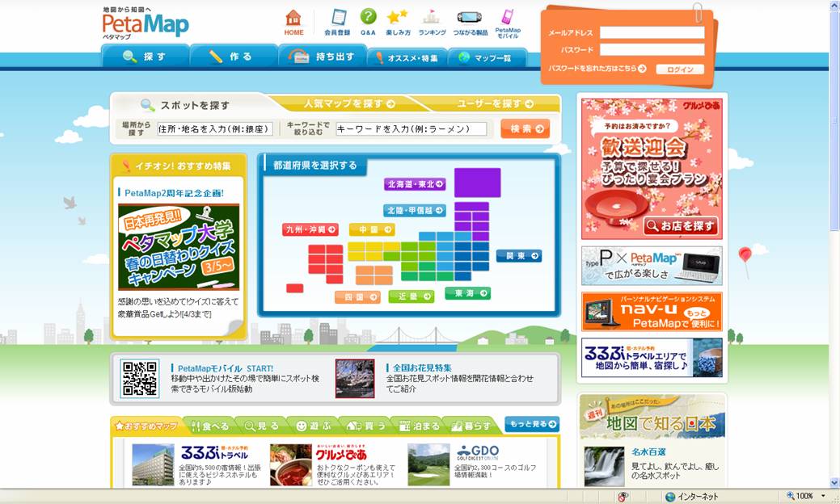Select the おすすめマップ category tab

click(x=146, y=426)
